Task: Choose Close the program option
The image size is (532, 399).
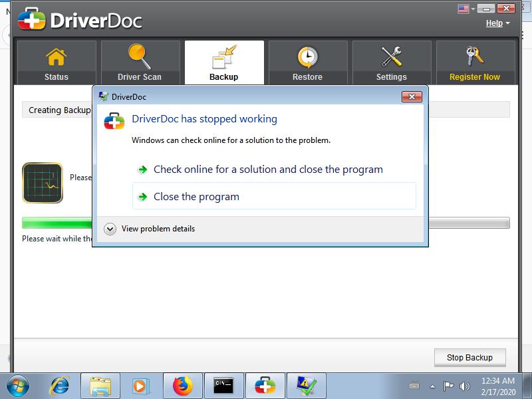Action: [x=274, y=196]
